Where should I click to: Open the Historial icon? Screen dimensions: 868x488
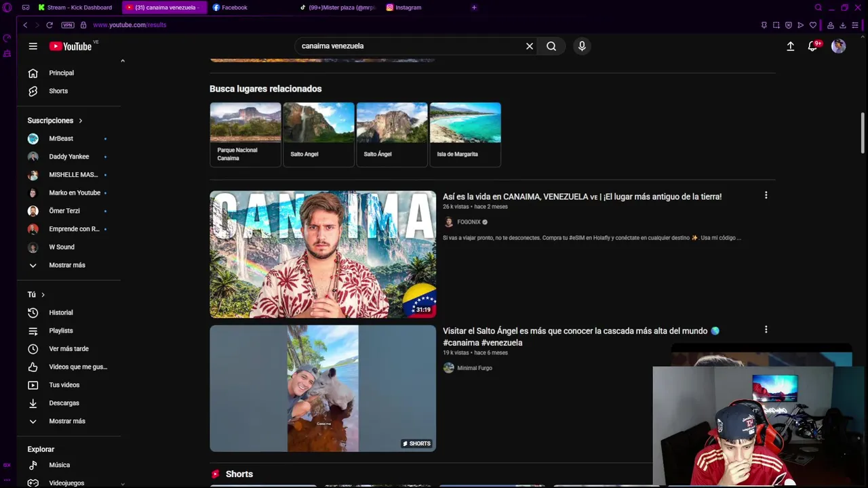coord(33,312)
